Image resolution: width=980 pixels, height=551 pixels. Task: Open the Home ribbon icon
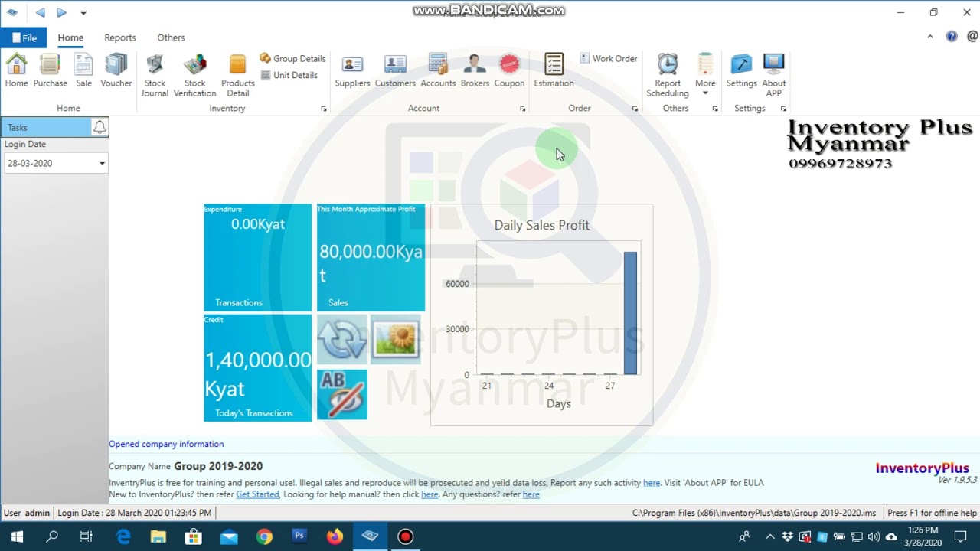16,70
